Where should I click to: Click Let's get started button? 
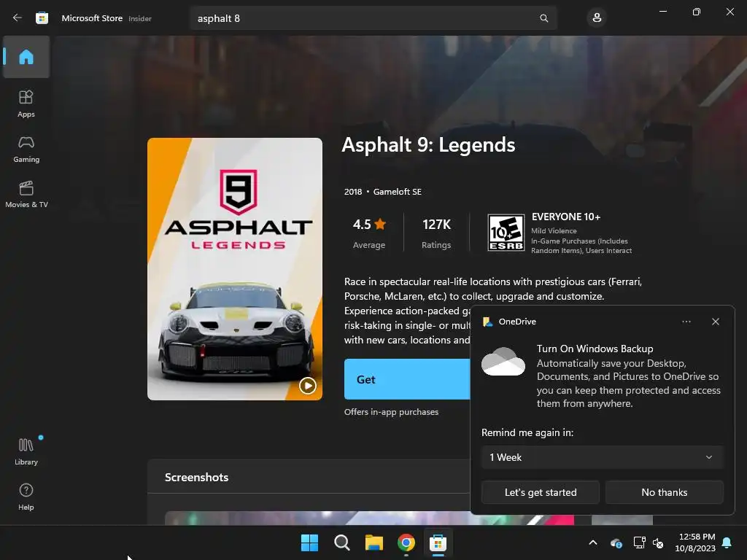click(541, 492)
